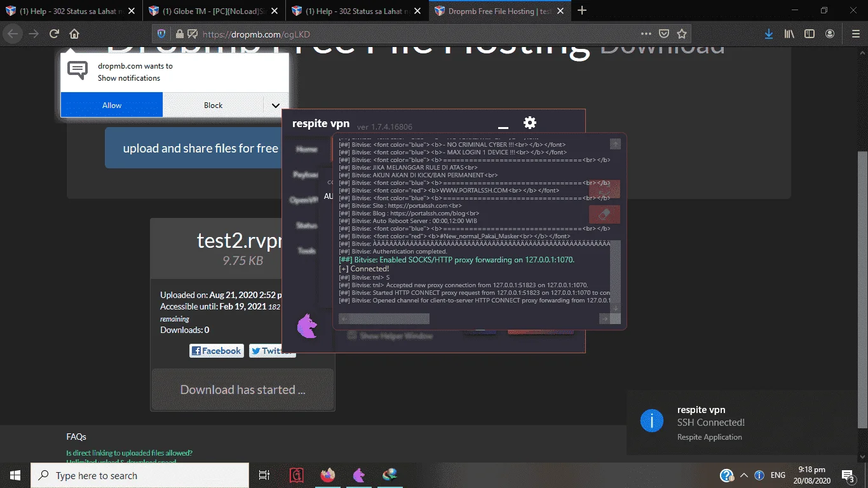This screenshot has height=488, width=868.
Task: Click the taskbar clock showing 9:18 pm
Action: coord(812,475)
